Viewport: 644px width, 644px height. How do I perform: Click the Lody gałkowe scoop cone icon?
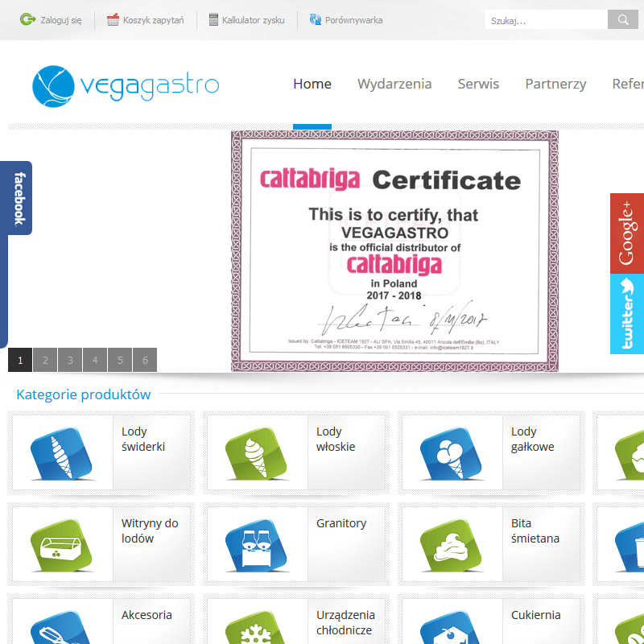click(x=451, y=453)
